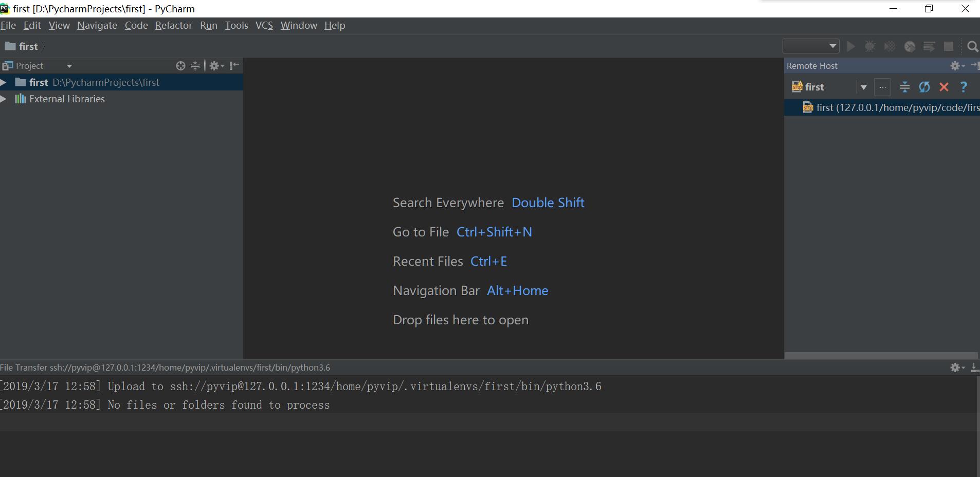Click the Search Everywhere magnifier icon
Screen dimensions: 980x477
point(972,47)
